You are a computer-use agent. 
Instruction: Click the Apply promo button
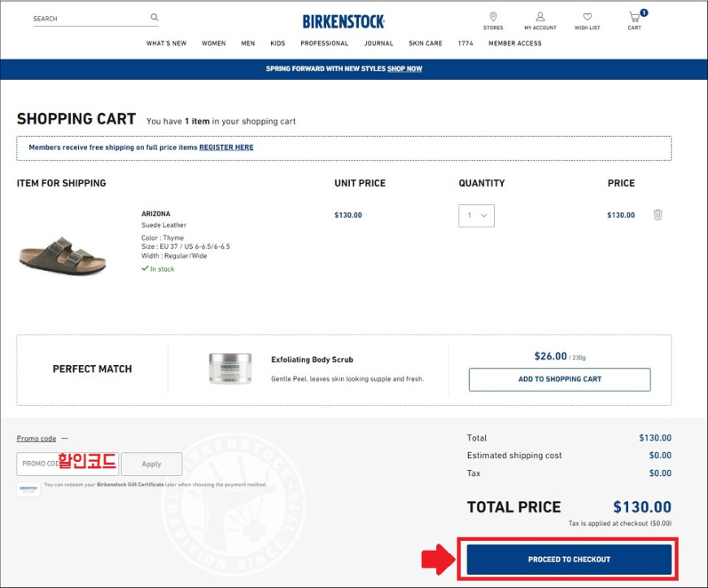151,464
